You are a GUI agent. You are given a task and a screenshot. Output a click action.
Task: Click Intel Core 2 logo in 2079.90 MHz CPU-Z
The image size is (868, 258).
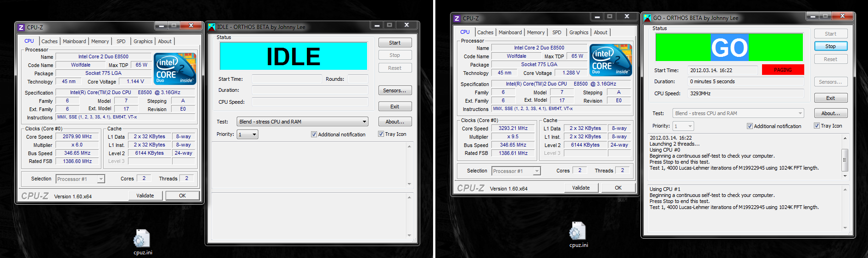coord(176,68)
